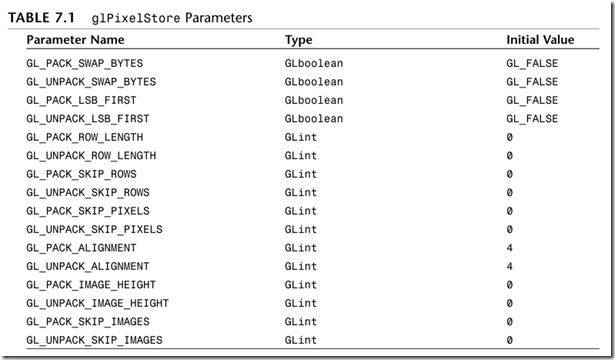Click the Initial Value column header
The width and height of the screenshot is (615, 360).
pyautogui.click(x=540, y=40)
